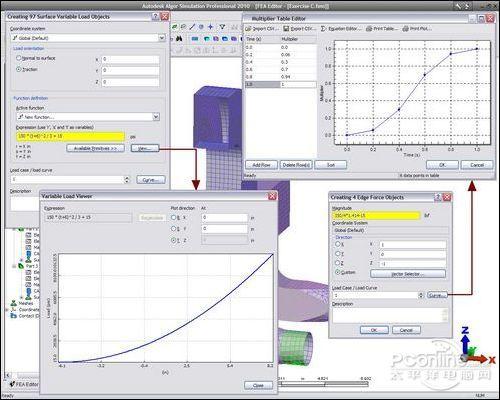Click the Part 3 green icon in tree

click(21, 266)
